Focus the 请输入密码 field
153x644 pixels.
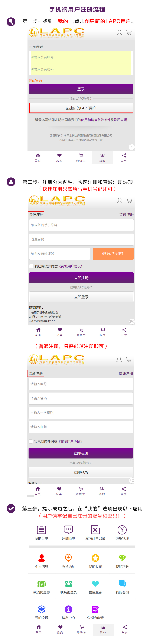click(81, 398)
